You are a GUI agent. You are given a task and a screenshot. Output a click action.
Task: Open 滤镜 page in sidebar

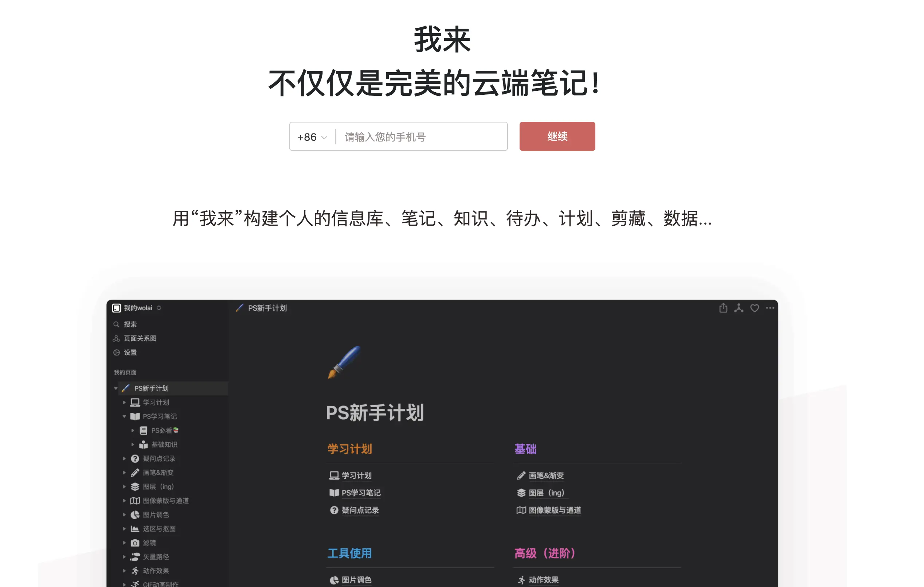point(149,543)
